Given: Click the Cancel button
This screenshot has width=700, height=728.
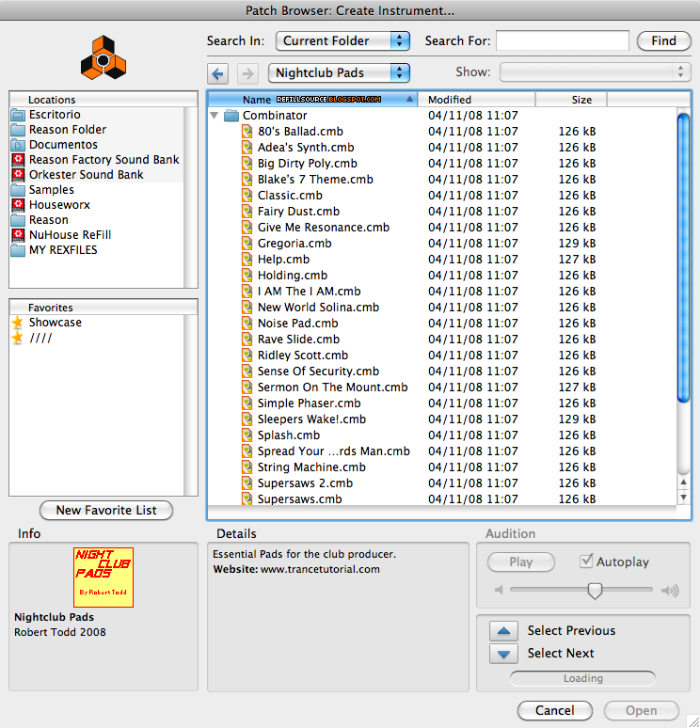Looking at the screenshot, I should (x=554, y=710).
